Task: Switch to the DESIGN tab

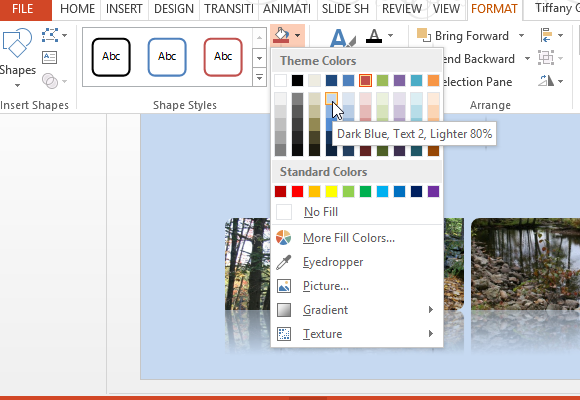Action: [173, 9]
